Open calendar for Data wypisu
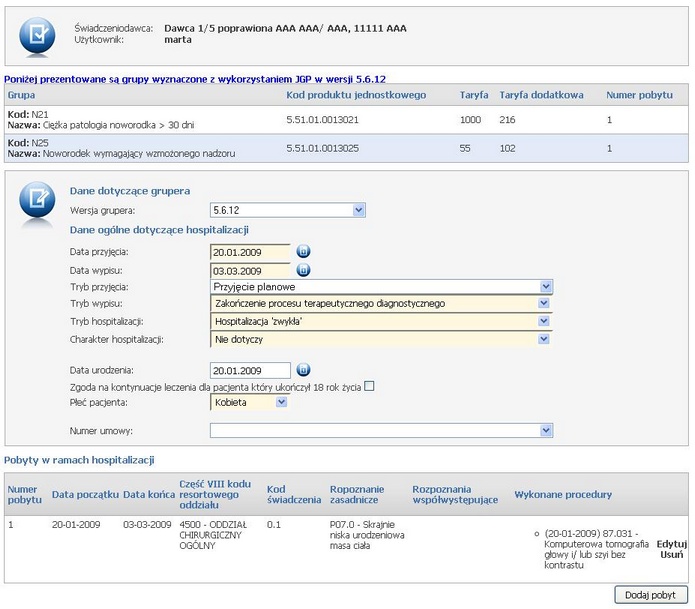The image size is (695, 609). 304,270
